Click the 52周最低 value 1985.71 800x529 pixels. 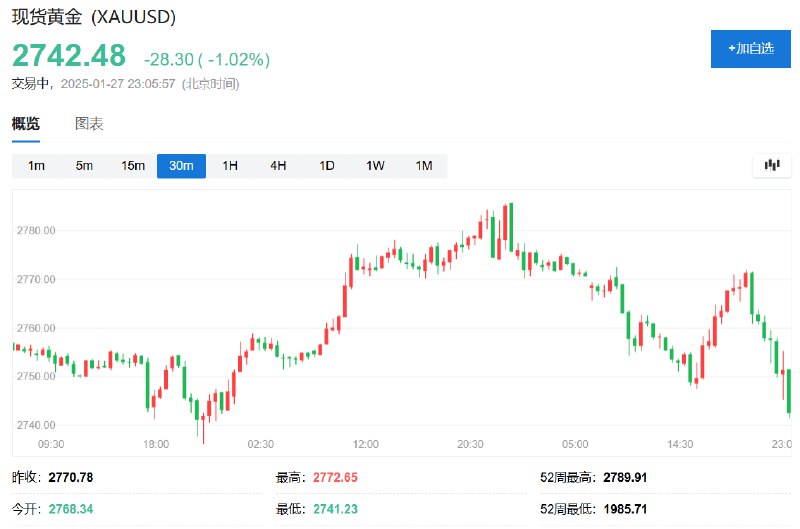pos(625,509)
